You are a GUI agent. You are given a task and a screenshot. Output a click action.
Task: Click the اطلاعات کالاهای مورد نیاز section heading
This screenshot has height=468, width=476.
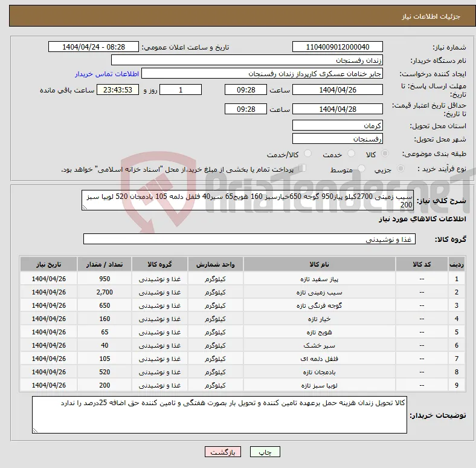click(x=422, y=219)
